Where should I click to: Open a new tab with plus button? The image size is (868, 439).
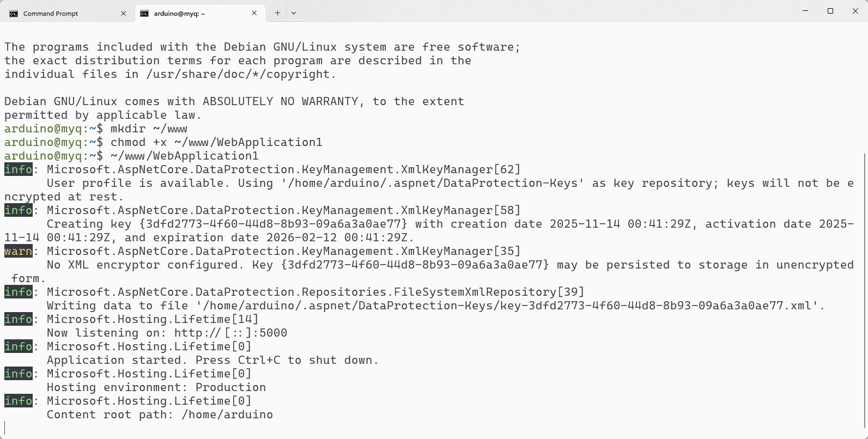point(277,13)
